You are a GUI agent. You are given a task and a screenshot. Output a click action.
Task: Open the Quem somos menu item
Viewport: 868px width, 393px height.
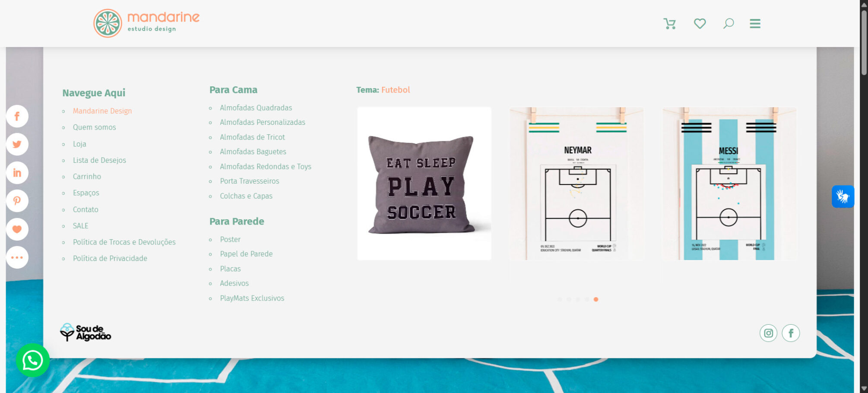tap(94, 127)
